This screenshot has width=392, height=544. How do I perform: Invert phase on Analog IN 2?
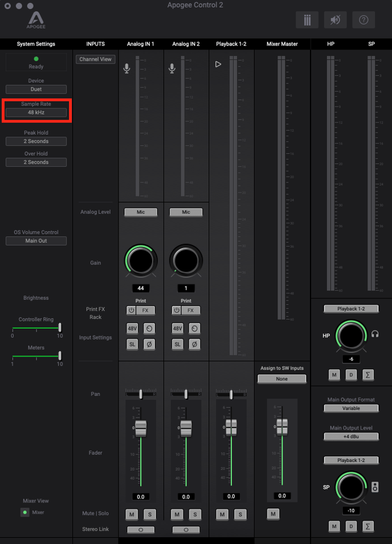click(194, 344)
